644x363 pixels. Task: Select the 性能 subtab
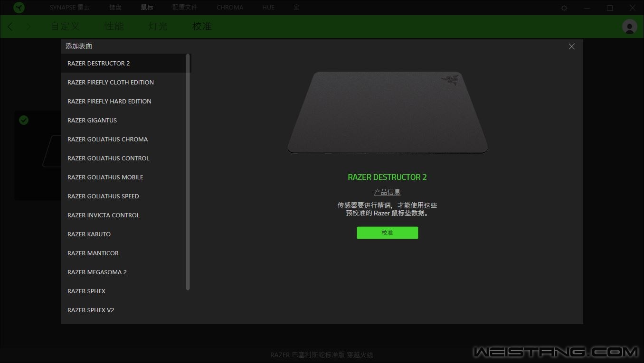click(114, 27)
